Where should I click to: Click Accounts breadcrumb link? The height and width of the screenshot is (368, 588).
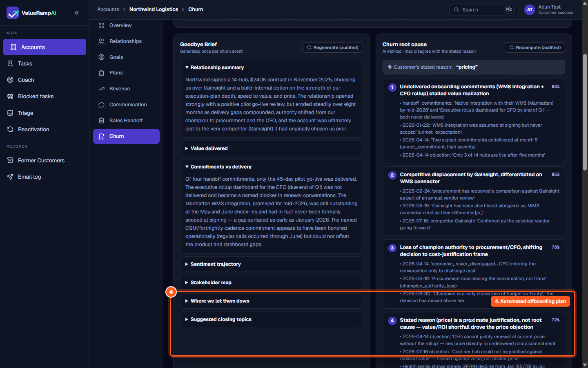tap(108, 9)
